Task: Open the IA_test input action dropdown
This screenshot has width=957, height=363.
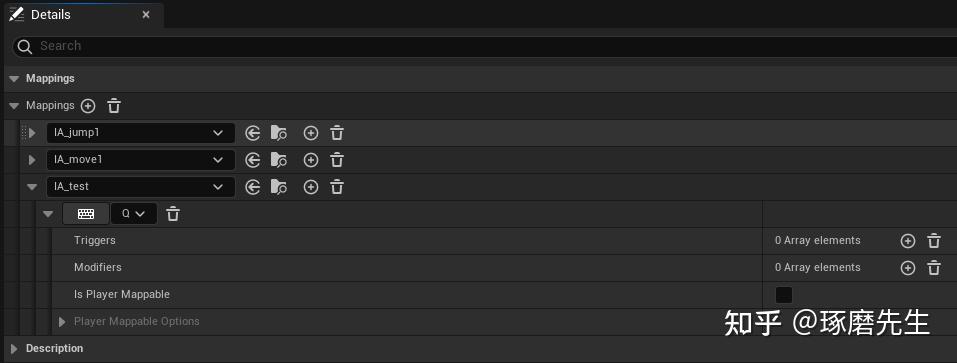Action: point(141,187)
